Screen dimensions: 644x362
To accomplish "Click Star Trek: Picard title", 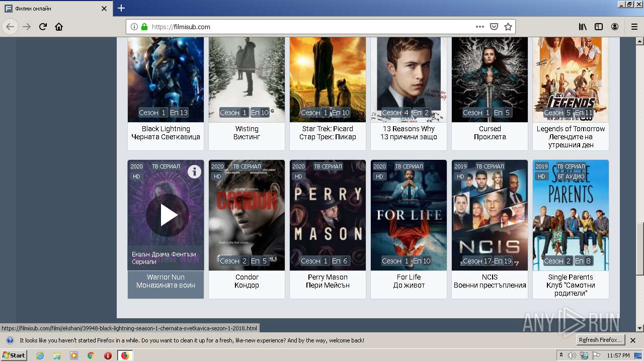I will (328, 133).
